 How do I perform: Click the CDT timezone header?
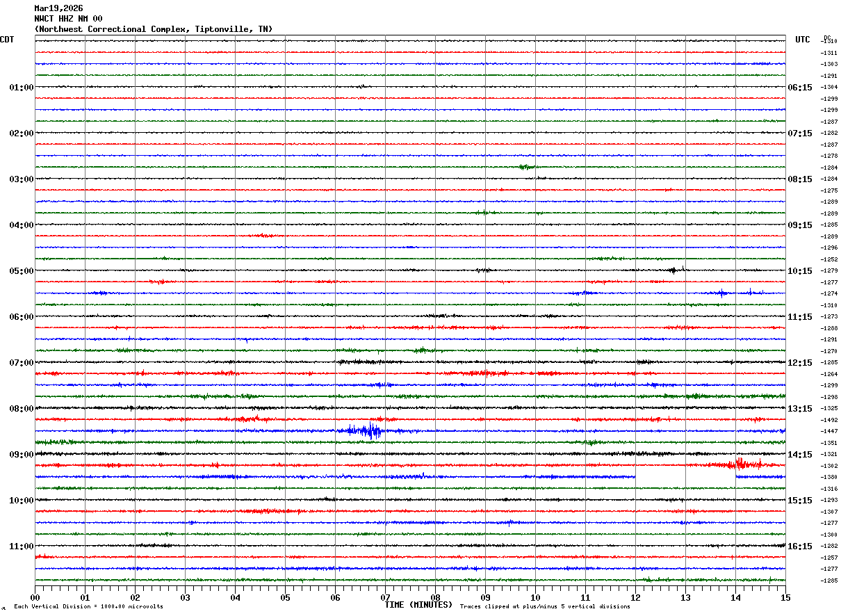tap(7, 40)
